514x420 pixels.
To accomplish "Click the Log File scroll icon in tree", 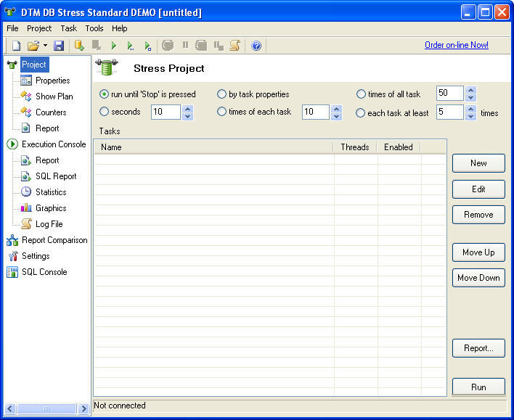I will click(x=26, y=223).
